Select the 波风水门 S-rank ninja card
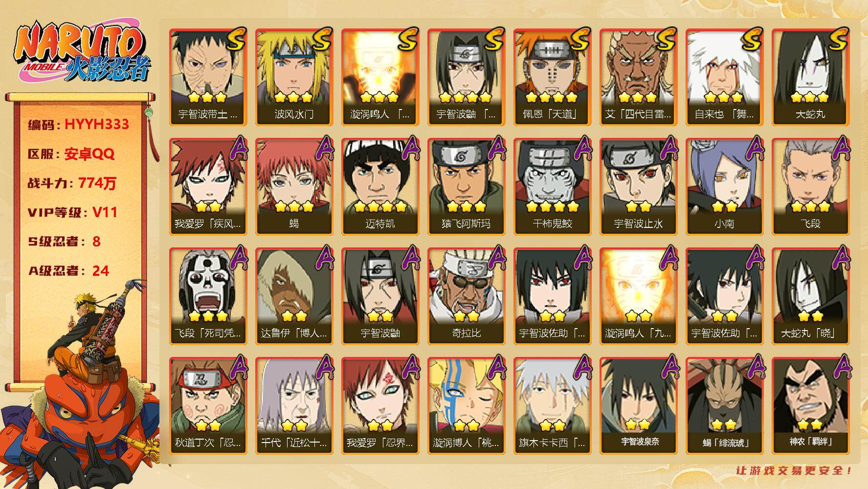 [x=294, y=77]
